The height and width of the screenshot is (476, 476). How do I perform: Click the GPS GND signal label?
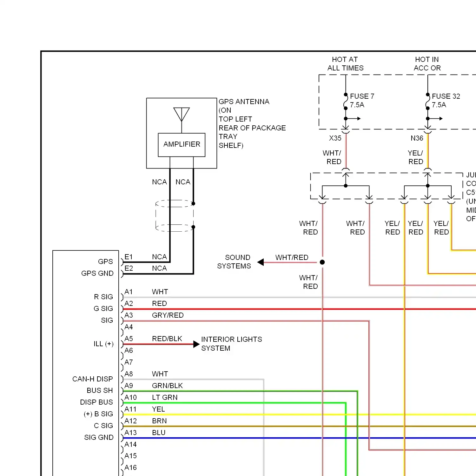coord(97,274)
